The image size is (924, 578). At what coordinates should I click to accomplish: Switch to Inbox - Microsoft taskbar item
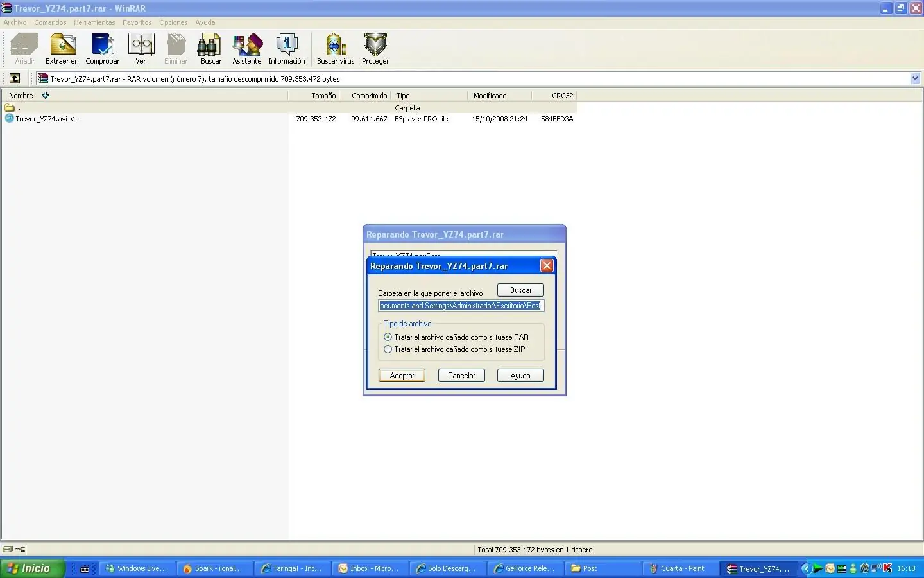click(372, 568)
